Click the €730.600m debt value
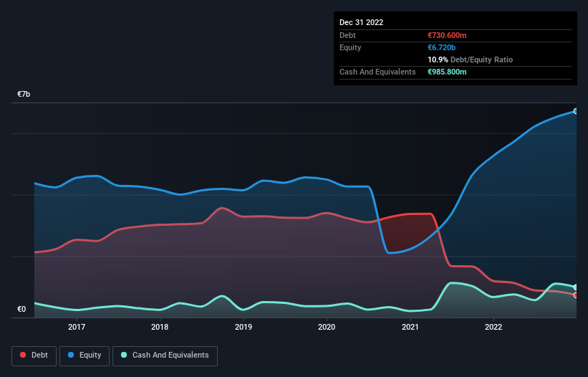 [x=447, y=35]
